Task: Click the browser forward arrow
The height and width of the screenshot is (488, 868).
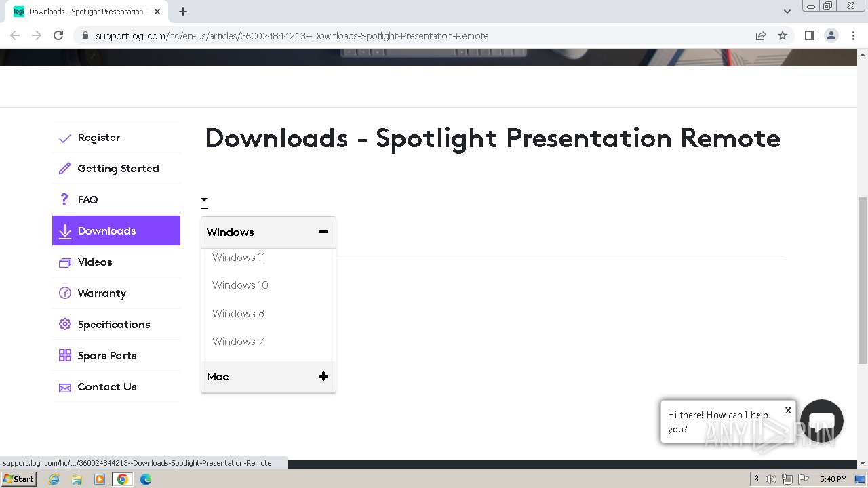Action: (37, 35)
